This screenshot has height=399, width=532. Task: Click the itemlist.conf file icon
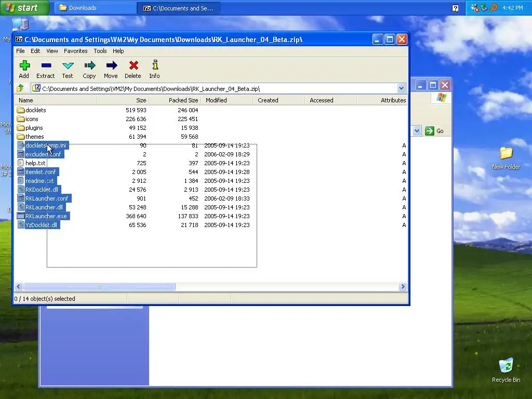point(21,171)
